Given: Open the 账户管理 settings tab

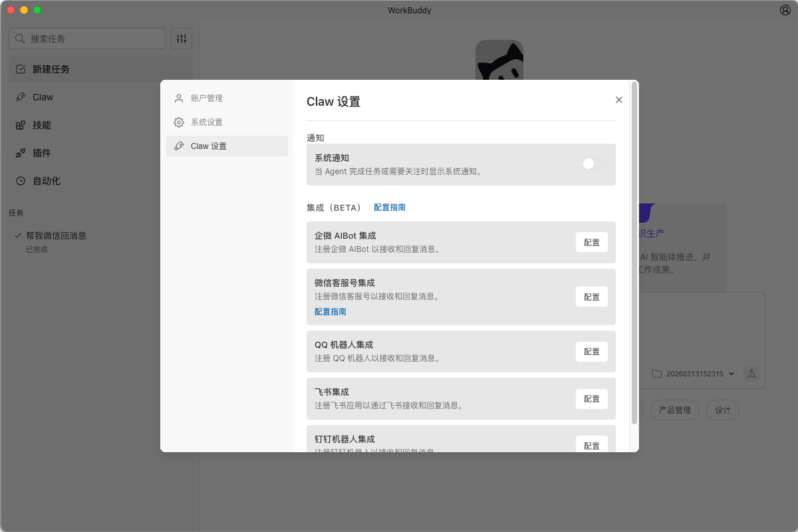Looking at the screenshot, I should [227, 98].
